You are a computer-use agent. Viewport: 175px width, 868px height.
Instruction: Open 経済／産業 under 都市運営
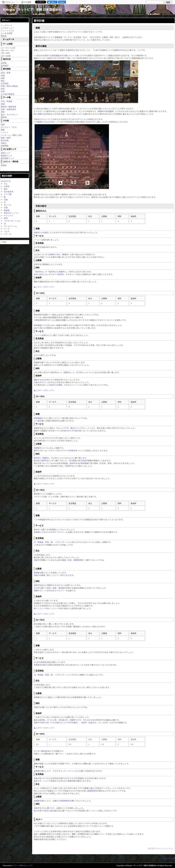(5, 73)
